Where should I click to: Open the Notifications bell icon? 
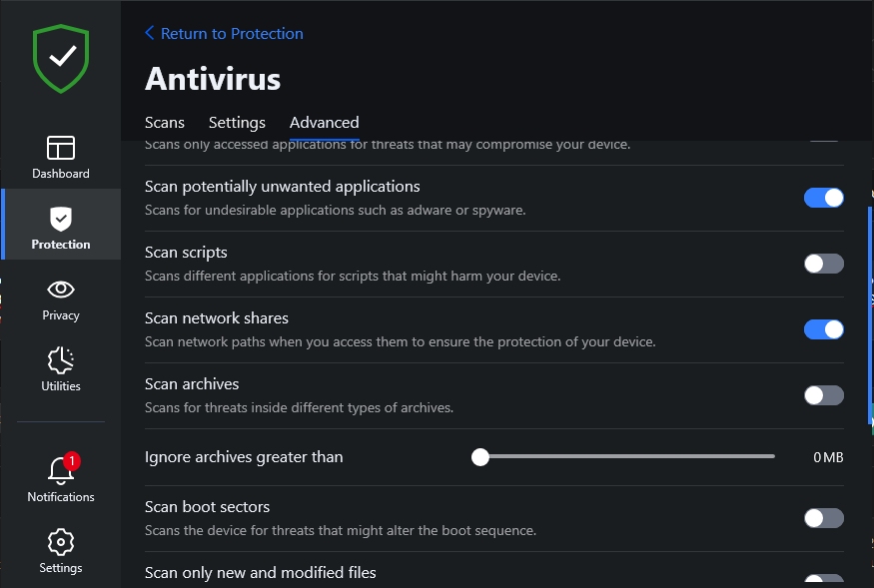point(61,470)
